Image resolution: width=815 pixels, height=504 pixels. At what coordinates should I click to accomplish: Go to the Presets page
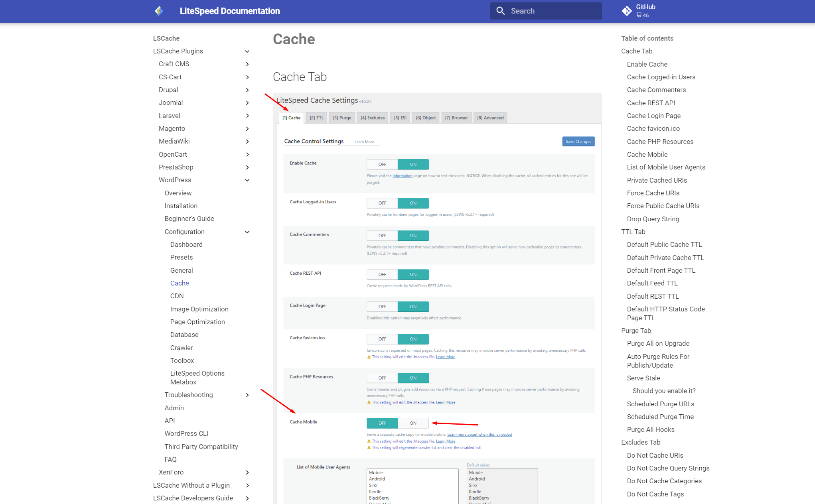pos(181,257)
